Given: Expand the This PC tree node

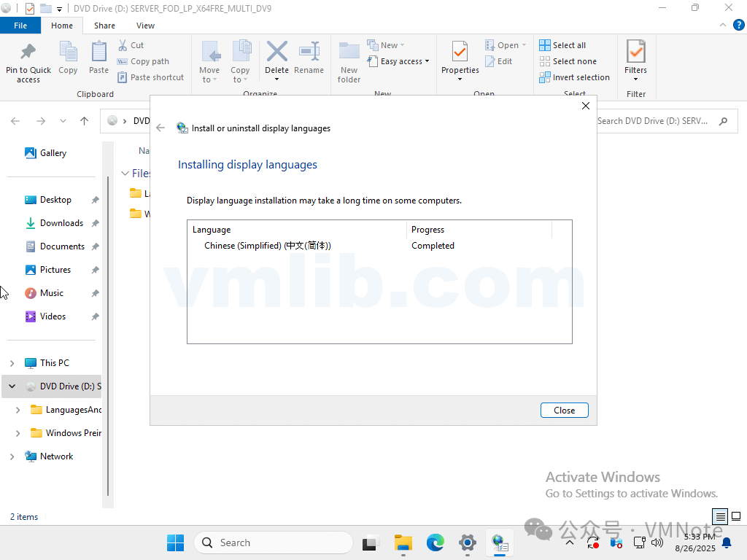Looking at the screenshot, I should (12, 363).
